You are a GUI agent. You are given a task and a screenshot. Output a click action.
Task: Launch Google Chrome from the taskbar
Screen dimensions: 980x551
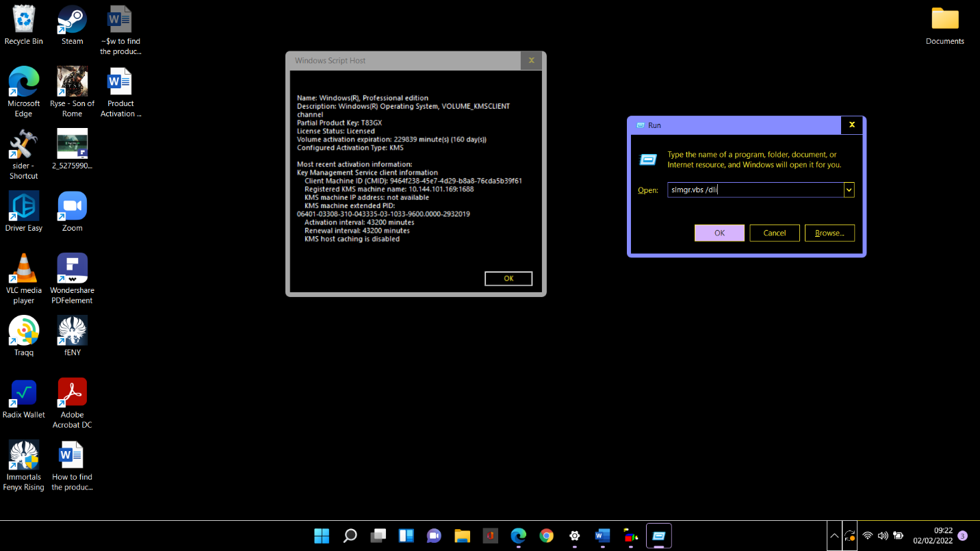click(x=546, y=536)
